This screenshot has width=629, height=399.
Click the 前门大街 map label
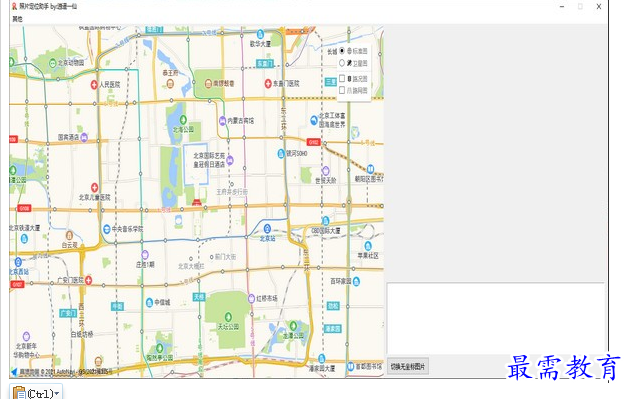tap(225, 257)
